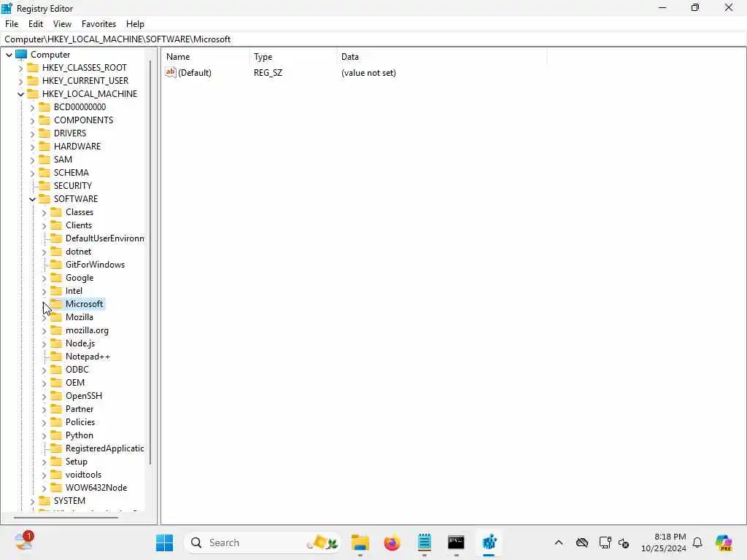Expand HKEY_CURRENT_USER chevron
This screenshot has height=560, width=747.
[20, 81]
